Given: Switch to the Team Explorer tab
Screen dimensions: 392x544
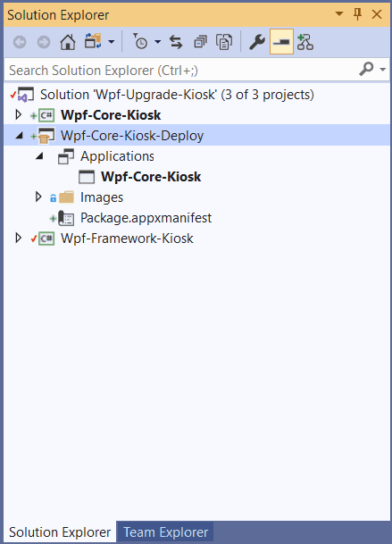Looking at the screenshot, I should 166,531.
